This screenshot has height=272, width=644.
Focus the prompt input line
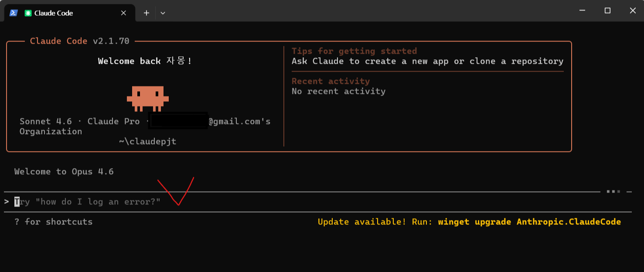pos(317,202)
